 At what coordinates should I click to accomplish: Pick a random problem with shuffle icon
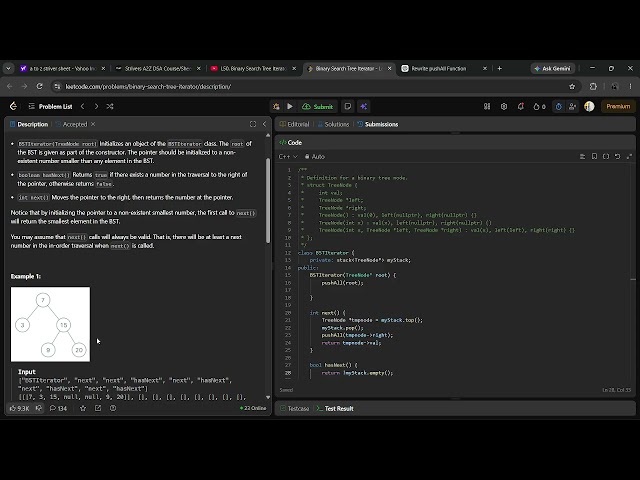click(x=110, y=107)
